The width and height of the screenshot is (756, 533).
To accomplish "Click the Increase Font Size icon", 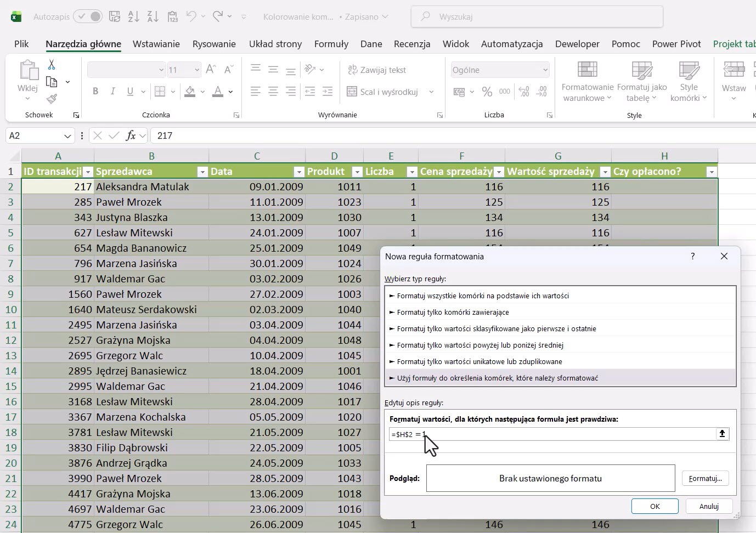I will click(x=211, y=70).
